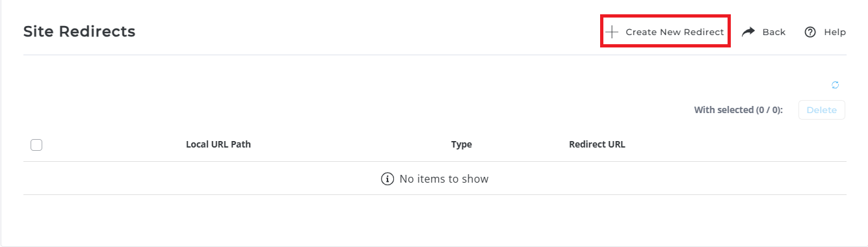This screenshot has height=247, width=868.
Task: Toggle the select-all checkbox in table header
Action: [x=36, y=145]
